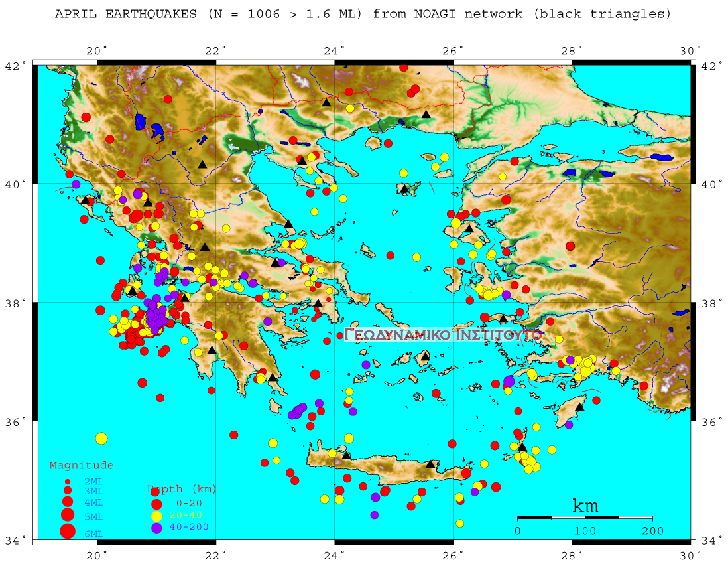
Task: Click the 20° longitude label on top axis
Action: pyautogui.click(x=97, y=50)
